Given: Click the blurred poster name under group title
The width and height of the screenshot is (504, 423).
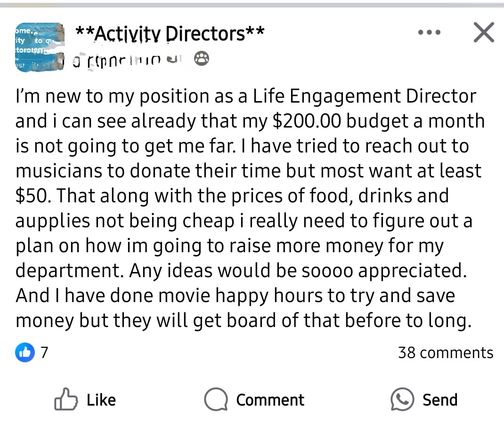Looking at the screenshot, I should pos(126,60).
